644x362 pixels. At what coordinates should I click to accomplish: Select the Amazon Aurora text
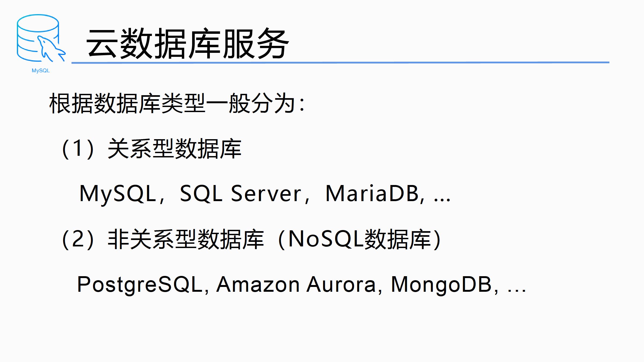297,285
